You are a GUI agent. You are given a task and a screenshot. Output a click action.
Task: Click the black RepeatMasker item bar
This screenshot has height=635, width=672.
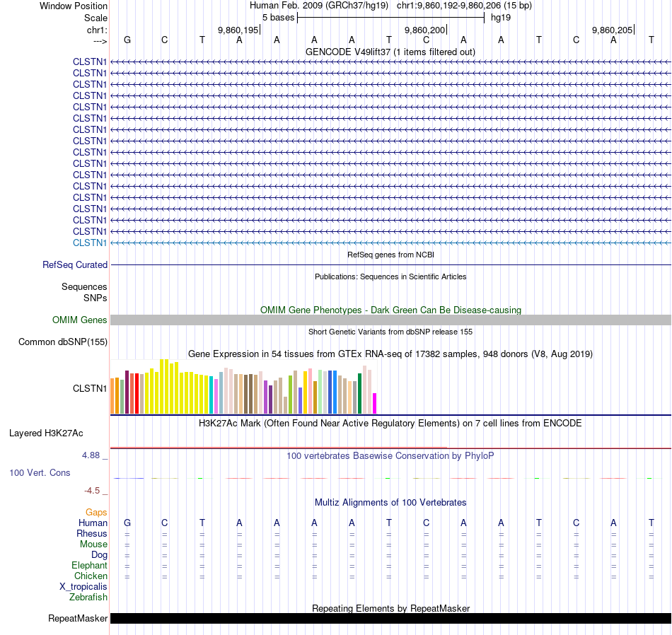[390, 618]
